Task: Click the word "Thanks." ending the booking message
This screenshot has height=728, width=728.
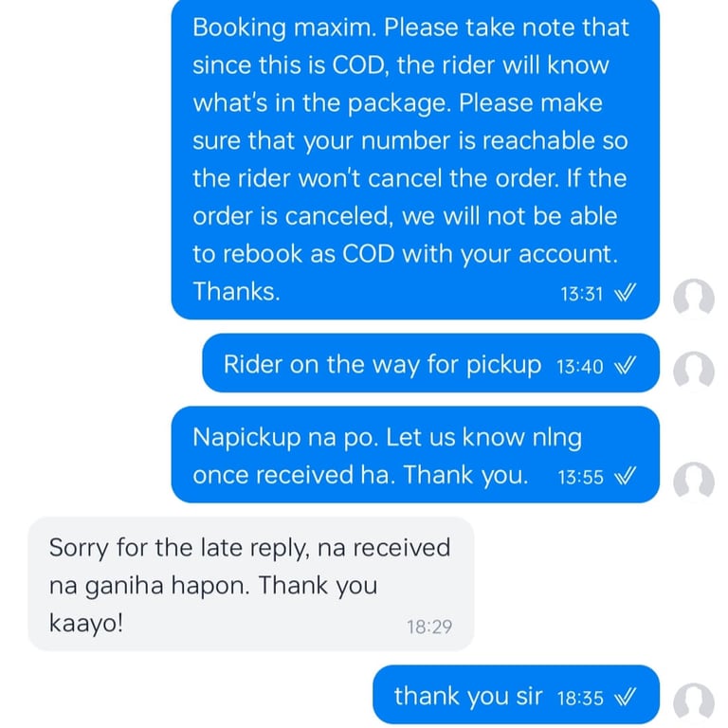Action: 237,291
